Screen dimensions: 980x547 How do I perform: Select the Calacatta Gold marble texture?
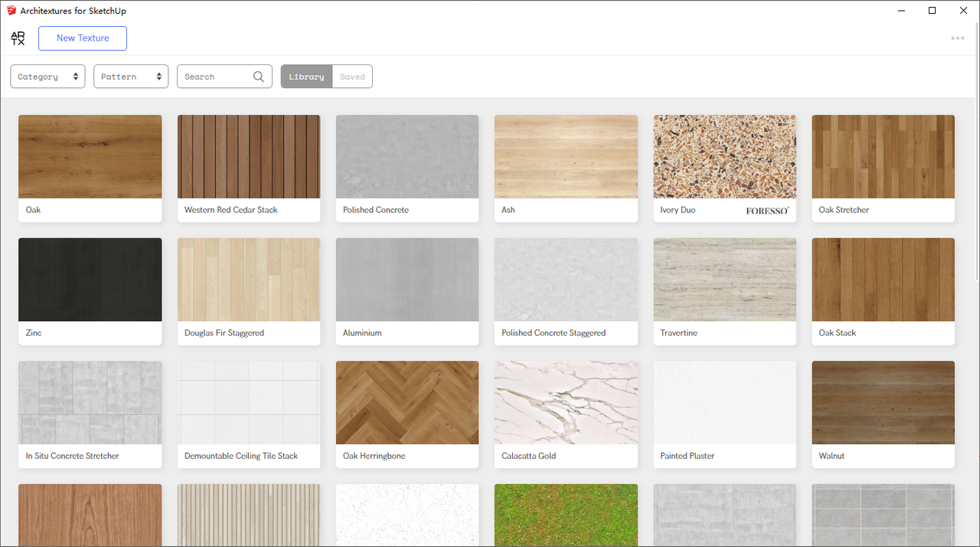coord(566,402)
